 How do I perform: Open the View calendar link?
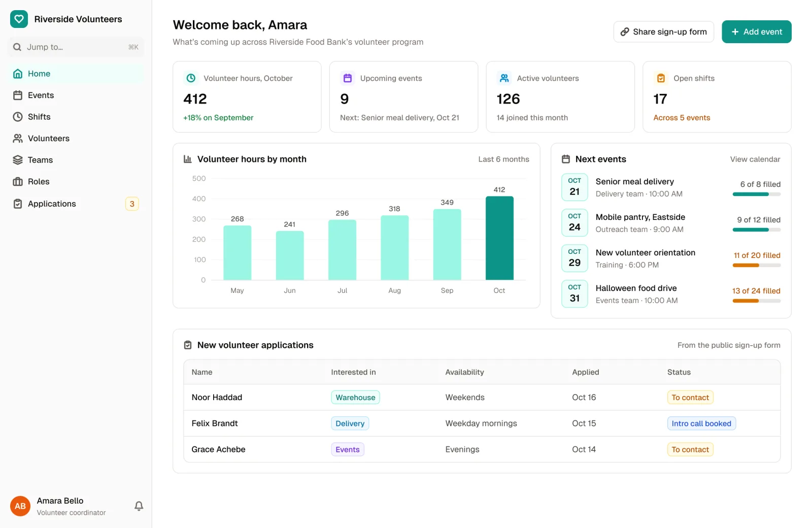pyautogui.click(x=755, y=159)
